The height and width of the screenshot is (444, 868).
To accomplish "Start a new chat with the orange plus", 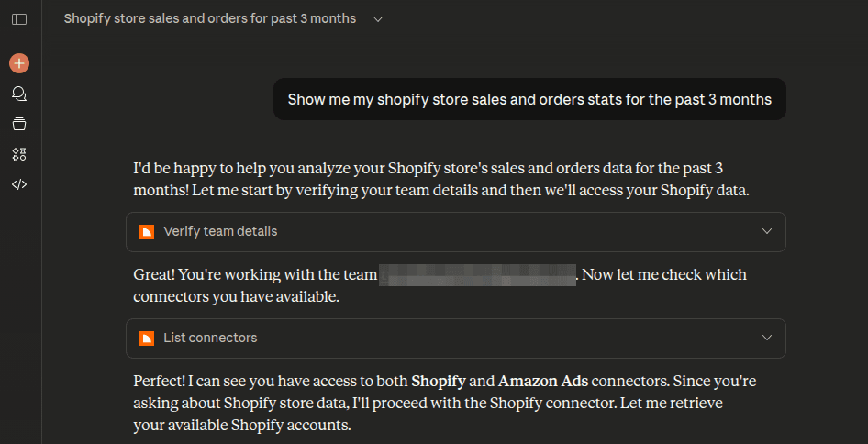I will (19, 63).
